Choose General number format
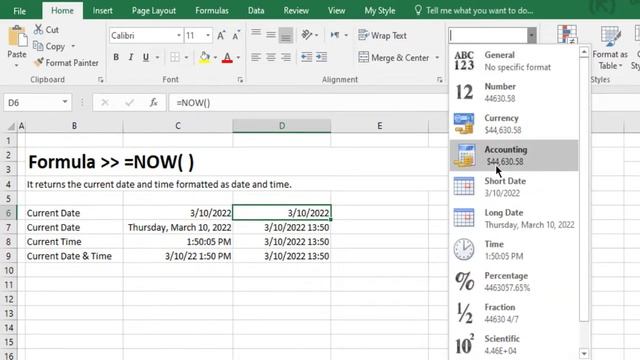 (514, 61)
